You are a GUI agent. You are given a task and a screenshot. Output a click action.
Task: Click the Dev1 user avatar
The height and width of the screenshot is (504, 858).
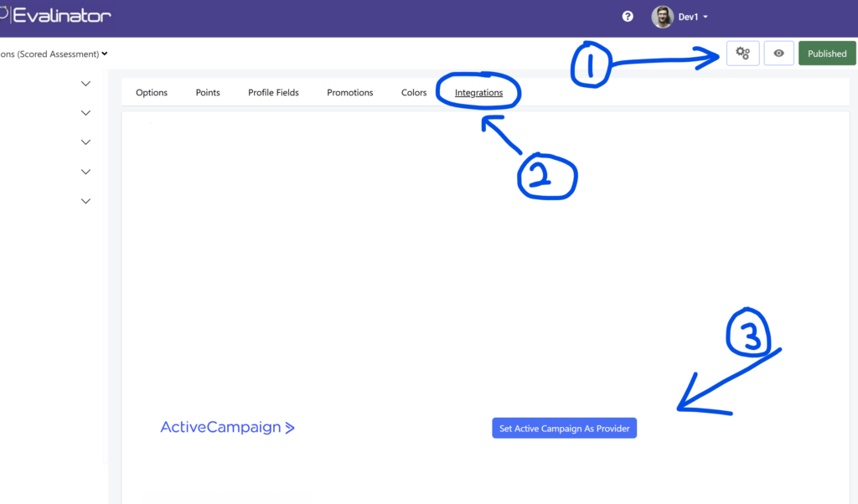(662, 17)
